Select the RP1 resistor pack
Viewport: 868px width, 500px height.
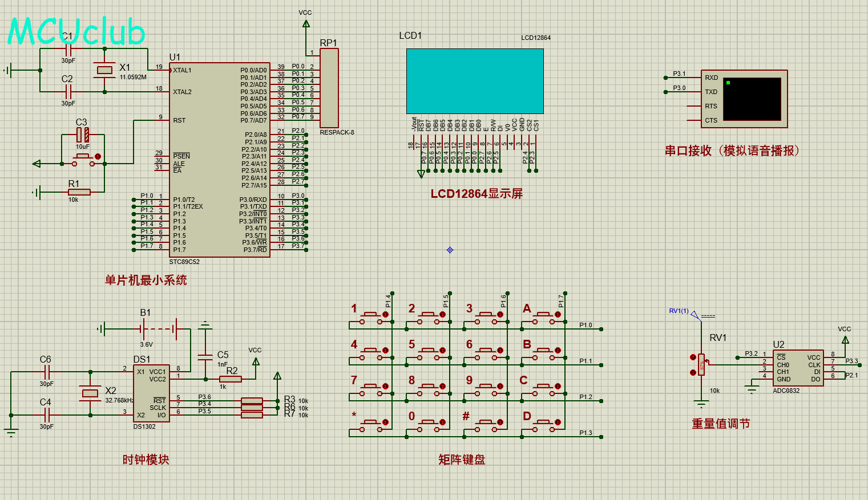coord(329,88)
